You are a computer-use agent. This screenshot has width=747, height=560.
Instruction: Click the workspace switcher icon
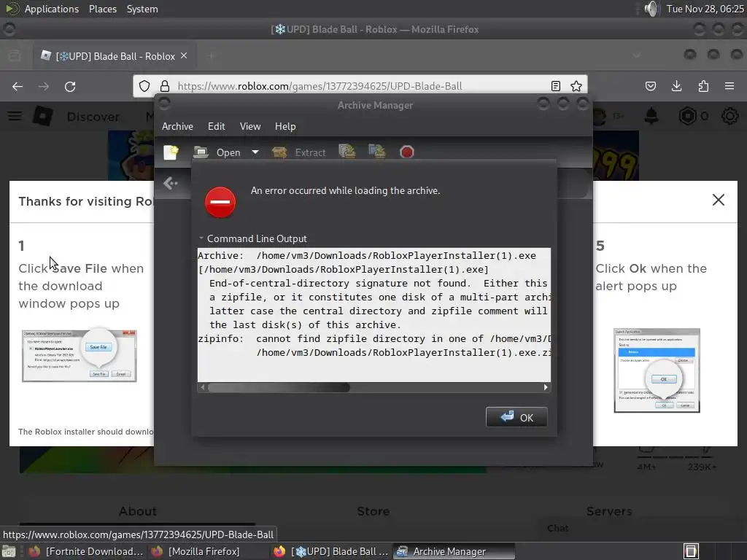[691, 551]
